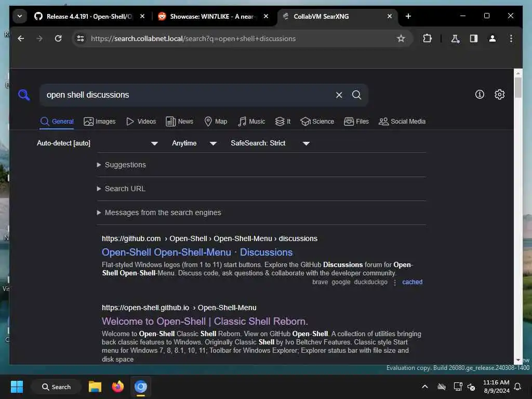Select the Social Media search category
Screen dimensions: 532x399
coord(402,122)
